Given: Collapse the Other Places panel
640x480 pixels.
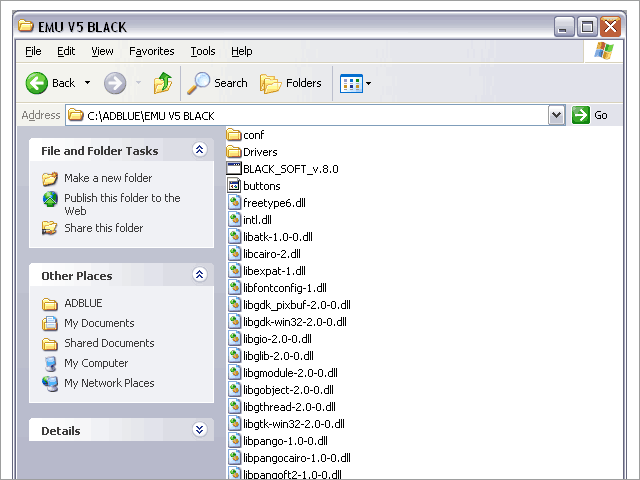Looking at the screenshot, I should click(x=199, y=275).
